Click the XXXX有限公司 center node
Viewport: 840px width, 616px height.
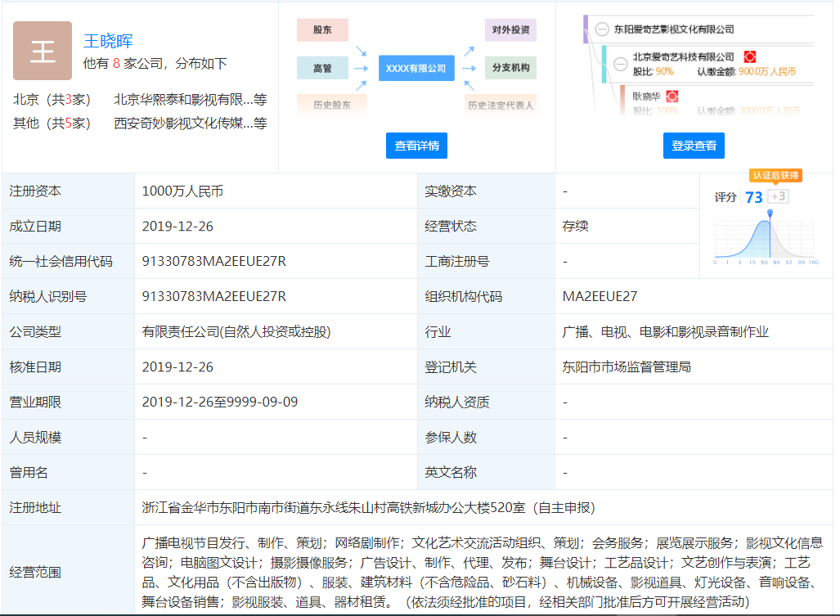coord(416,68)
